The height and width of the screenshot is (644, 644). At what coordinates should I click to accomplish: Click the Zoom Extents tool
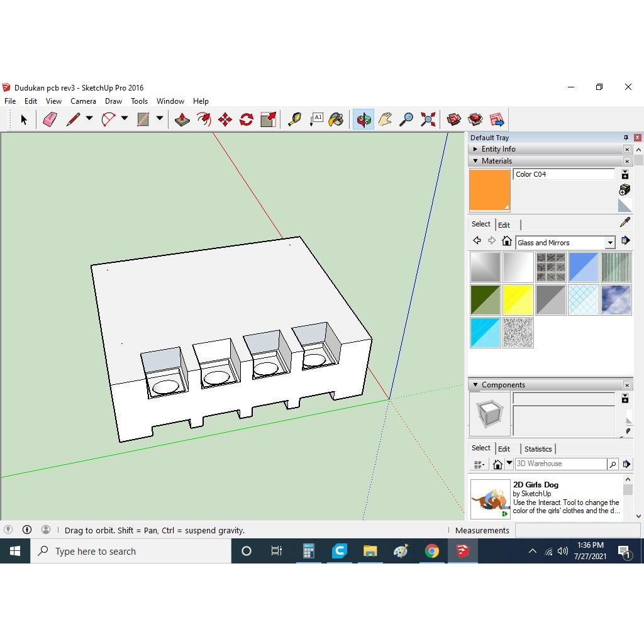coord(428,119)
